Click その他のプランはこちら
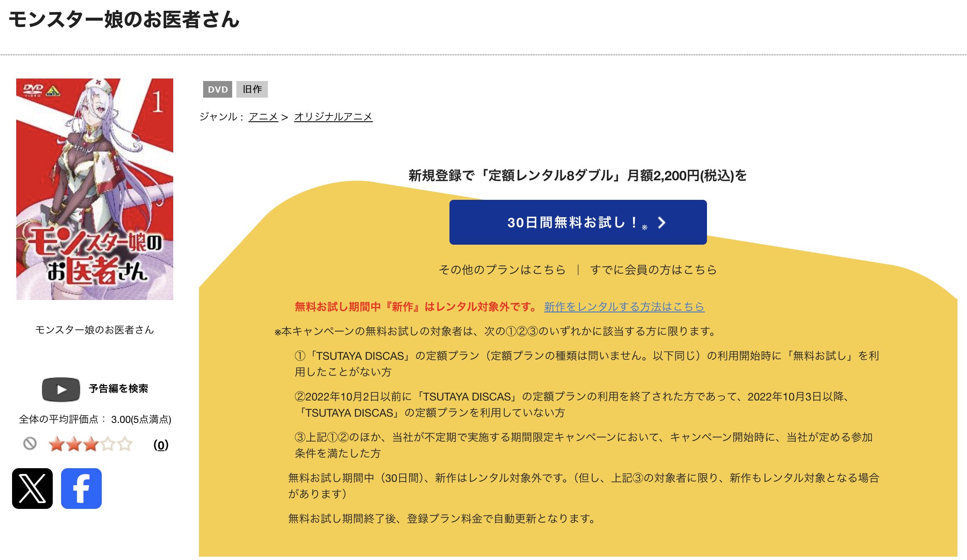This screenshot has height=560, width=967. [502, 270]
